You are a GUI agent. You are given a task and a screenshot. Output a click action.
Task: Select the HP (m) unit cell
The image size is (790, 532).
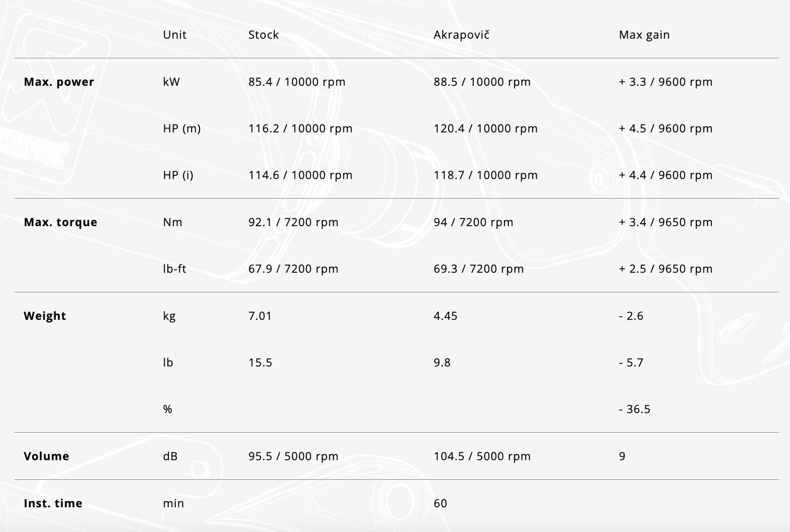click(182, 128)
